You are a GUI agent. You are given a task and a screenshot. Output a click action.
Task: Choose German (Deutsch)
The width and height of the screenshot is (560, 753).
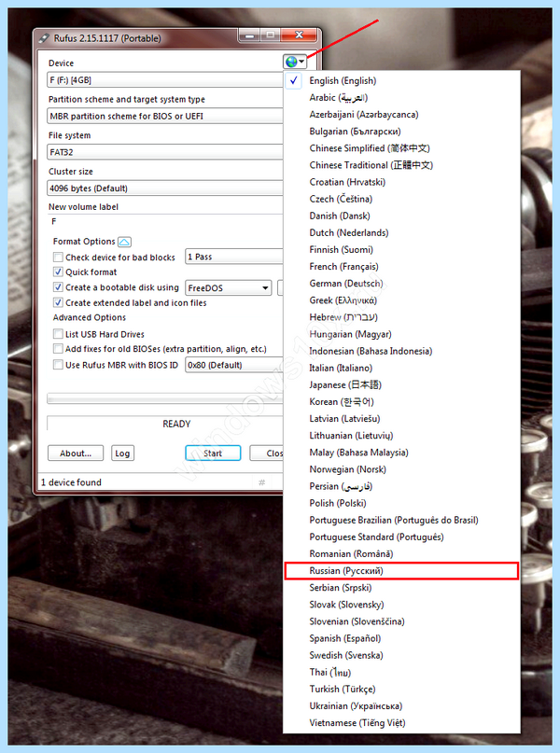pos(401,284)
